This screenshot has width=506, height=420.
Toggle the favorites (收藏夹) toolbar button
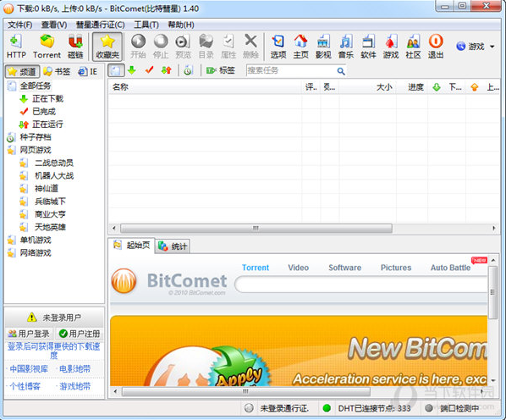pos(107,47)
